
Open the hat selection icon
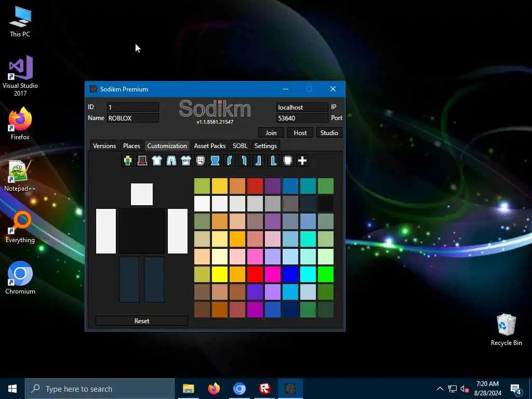(142, 161)
